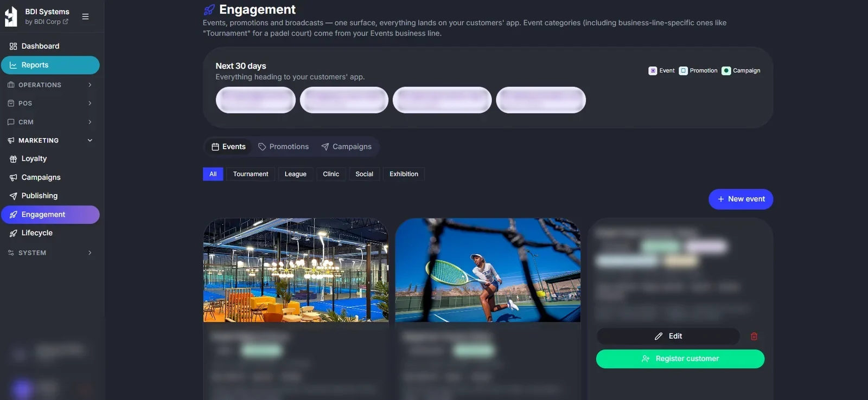868x400 pixels.
Task: Filter events by Exhibition
Action: 404,174
